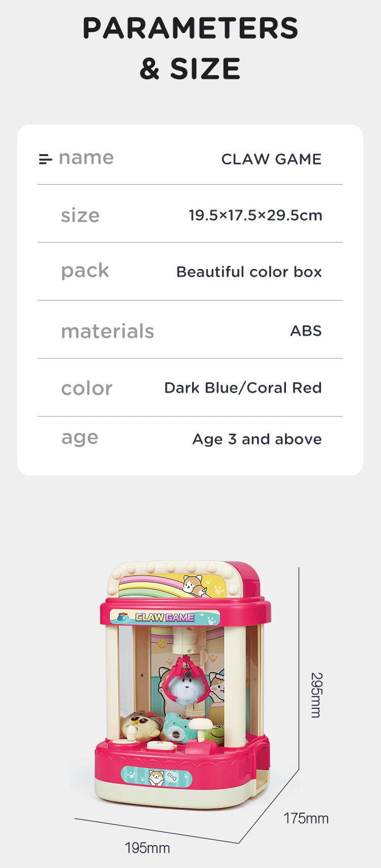Click the blue plush bear held by claw
Image resolution: width=381 pixels, height=868 pixels.
[x=187, y=685]
